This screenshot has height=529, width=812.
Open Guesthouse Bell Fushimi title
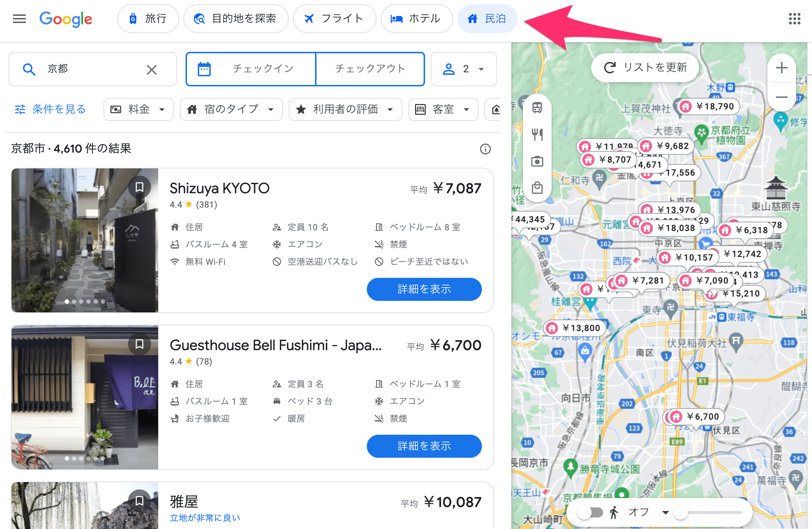pyautogui.click(x=276, y=345)
